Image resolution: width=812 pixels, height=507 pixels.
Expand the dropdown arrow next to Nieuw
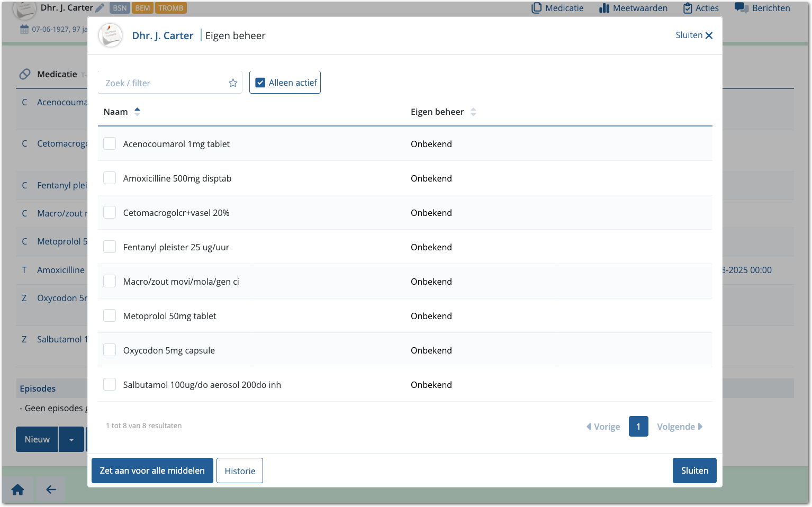[71, 440]
